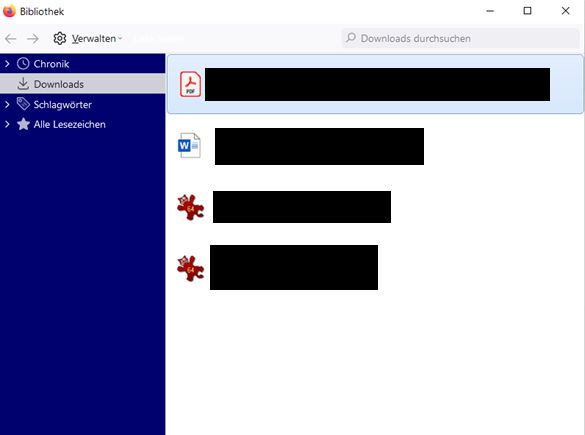Focus the Downloads durchsuchen search field

(x=460, y=38)
